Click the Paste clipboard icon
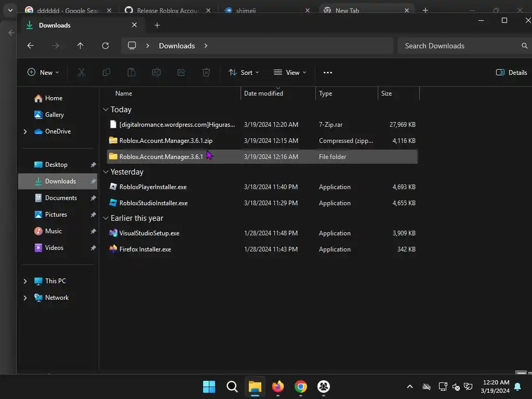This screenshot has height=399, width=532. 131,72
